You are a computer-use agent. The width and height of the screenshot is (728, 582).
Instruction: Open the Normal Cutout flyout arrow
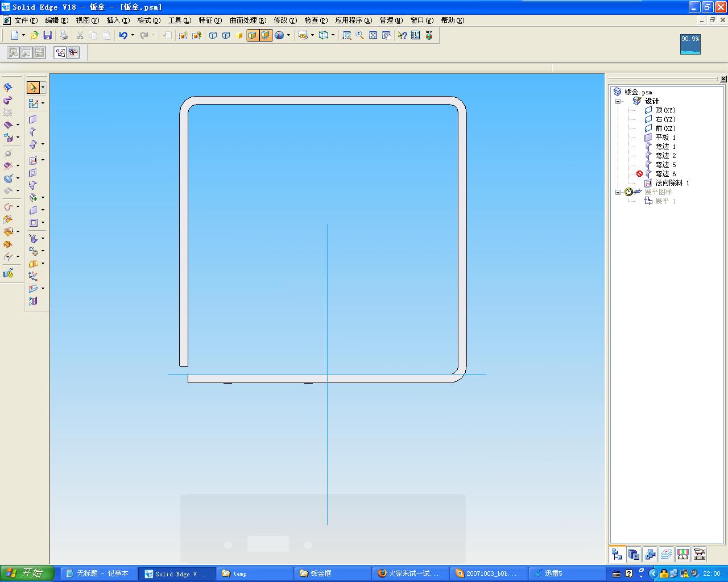click(43, 160)
